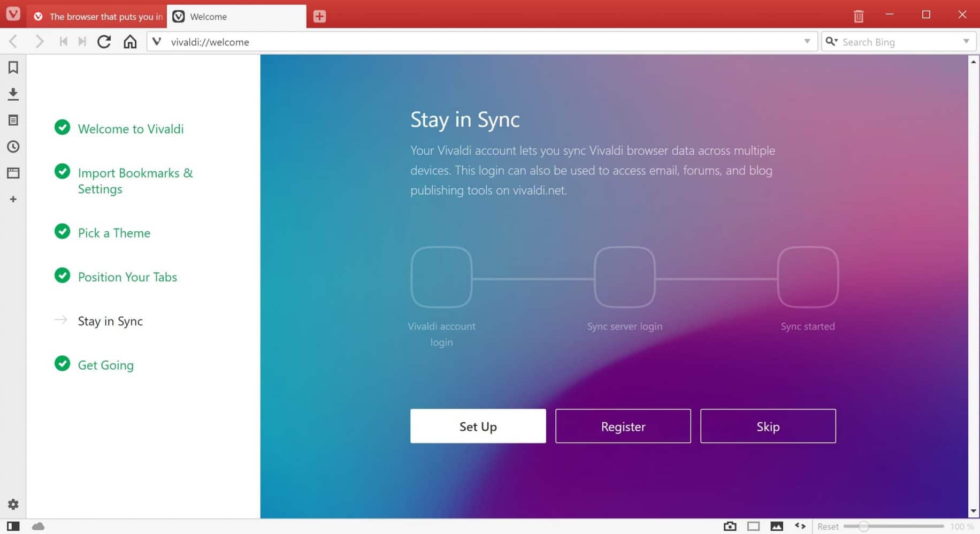Add a web panel with plus icon

13,199
